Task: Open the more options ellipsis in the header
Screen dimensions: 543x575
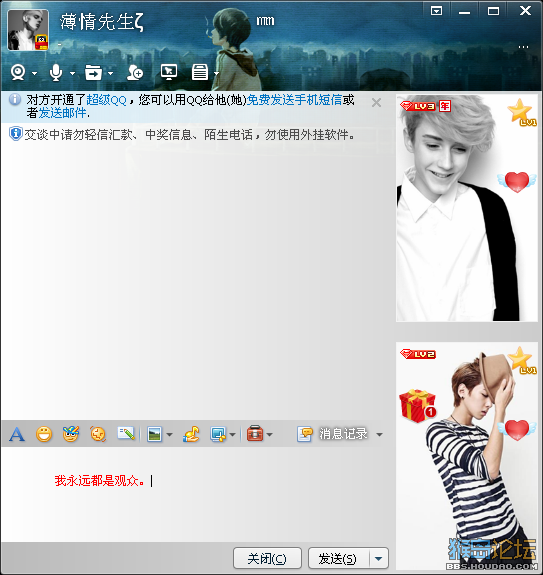Action: [x=523, y=47]
